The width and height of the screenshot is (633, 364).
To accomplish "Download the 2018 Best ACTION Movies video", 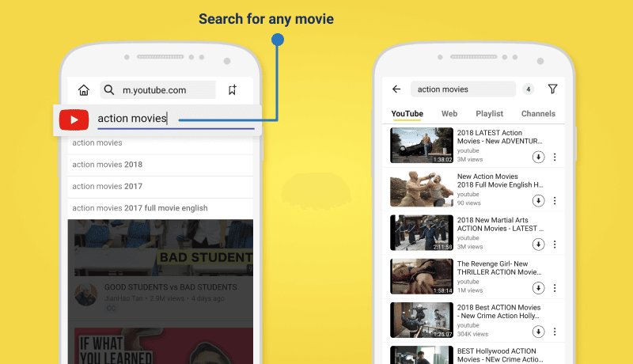I will (x=538, y=332).
